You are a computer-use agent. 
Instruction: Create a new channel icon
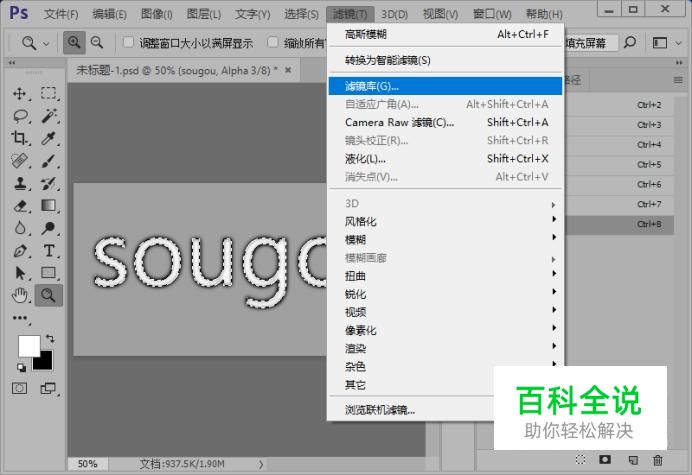[633, 460]
